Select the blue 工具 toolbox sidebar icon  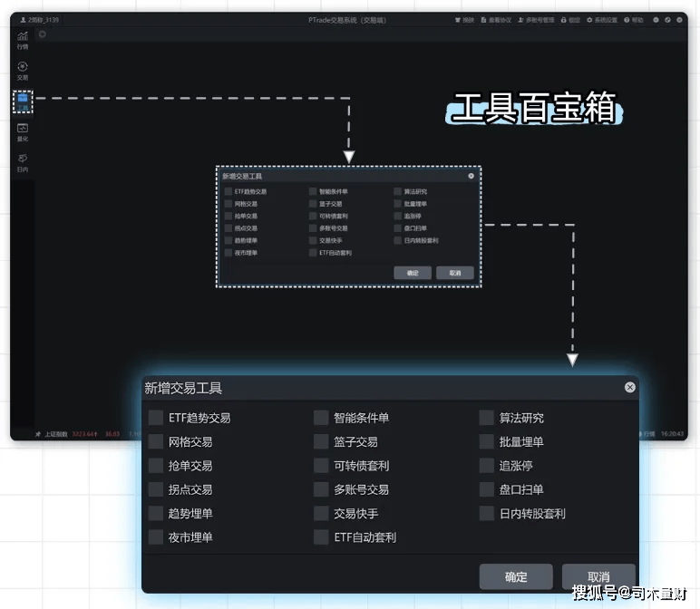click(23, 101)
